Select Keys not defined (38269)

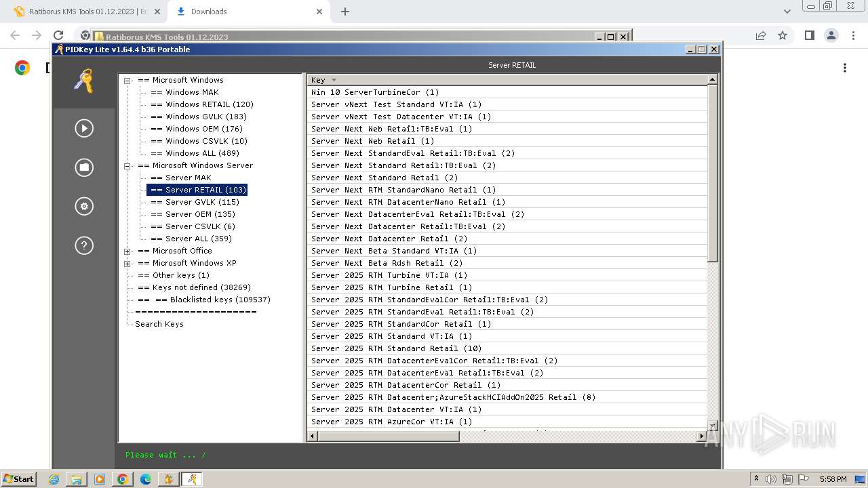194,287
